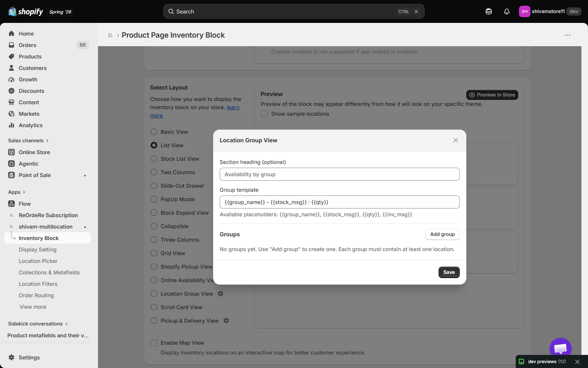Click the Settings gear icon in sidebar
The height and width of the screenshot is (368, 588).
[11, 357]
